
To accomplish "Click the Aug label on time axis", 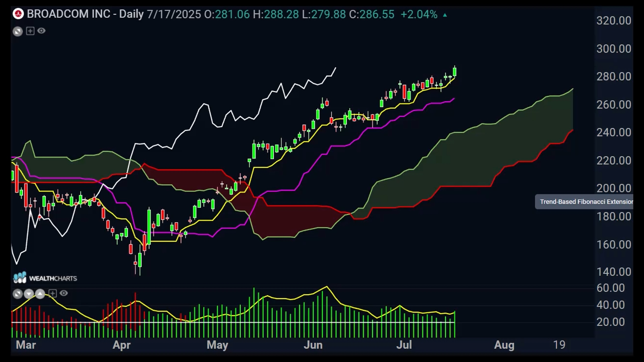I will pos(504,345).
